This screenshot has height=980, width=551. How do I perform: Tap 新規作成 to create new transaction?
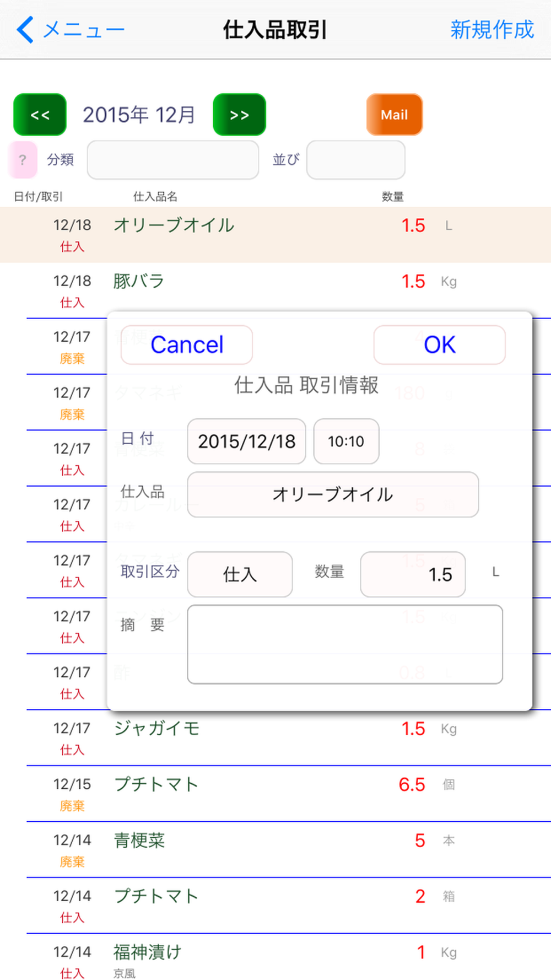(x=491, y=29)
